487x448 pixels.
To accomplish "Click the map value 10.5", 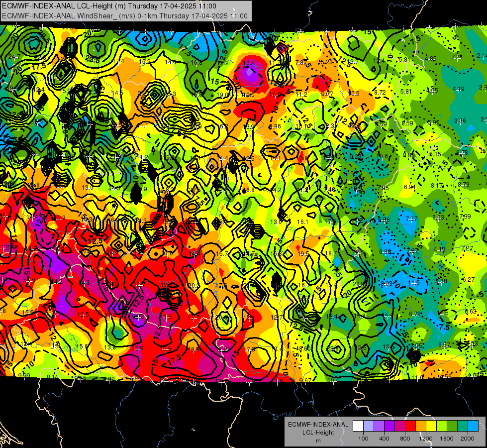I will coord(354,93).
